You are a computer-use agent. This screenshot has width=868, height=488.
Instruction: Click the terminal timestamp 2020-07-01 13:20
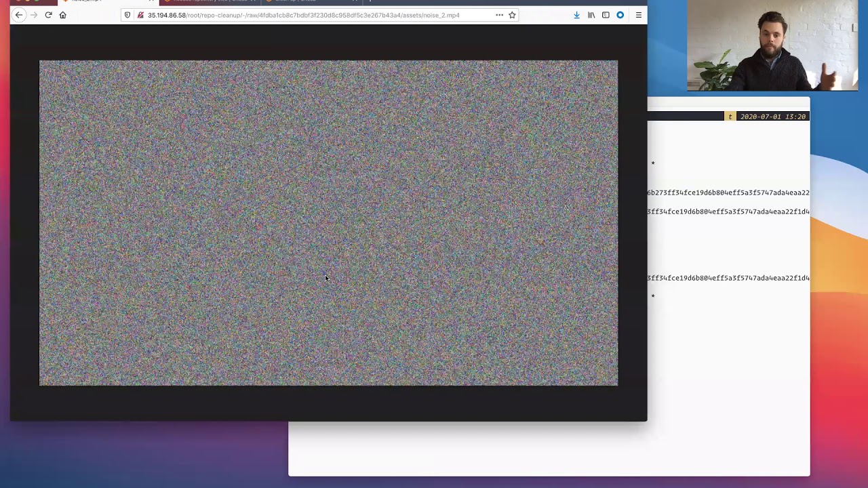click(x=772, y=117)
